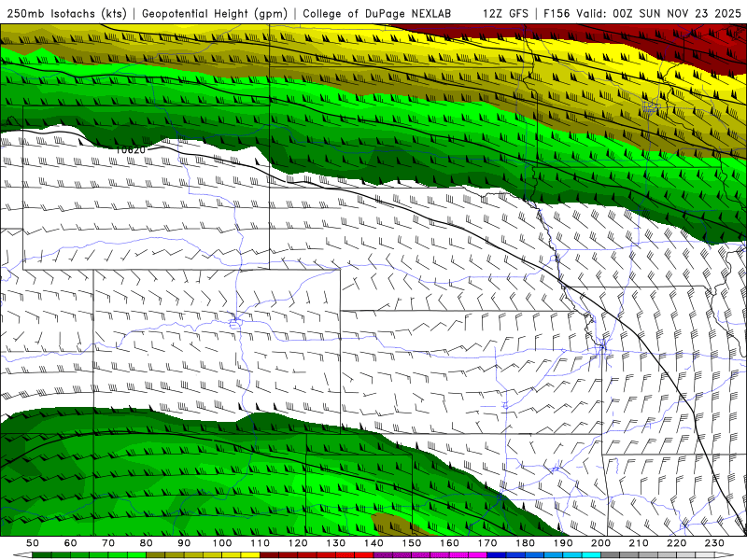
Task: Click the '60' value on the color scale
Action: [x=71, y=543]
